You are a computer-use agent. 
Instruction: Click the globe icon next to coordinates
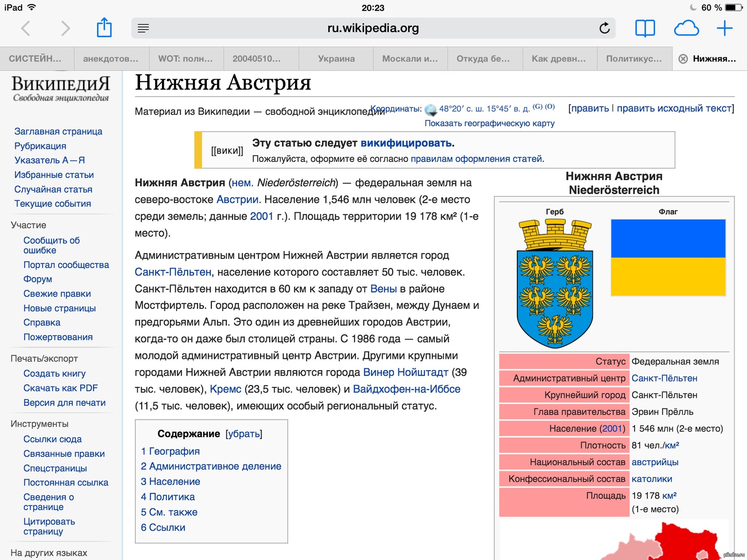click(x=430, y=110)
